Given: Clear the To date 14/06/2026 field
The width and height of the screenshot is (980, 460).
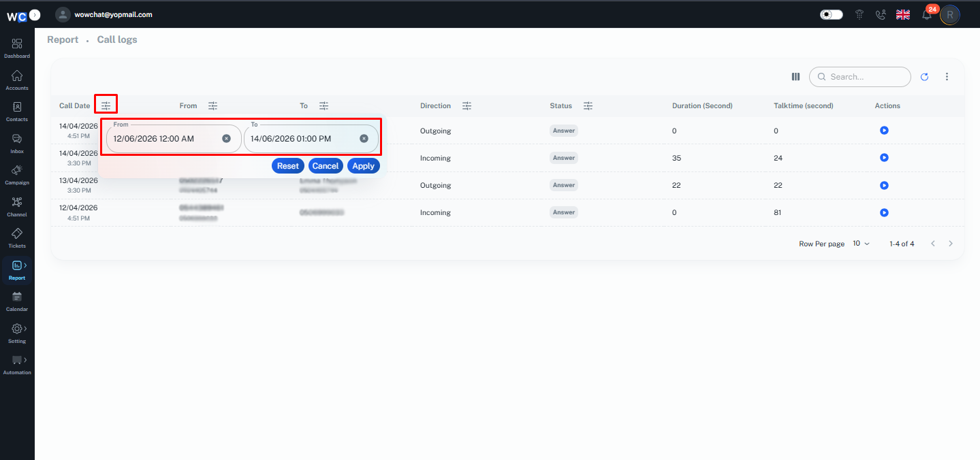Looking at the screenshot, I should [x=364, y=138].
